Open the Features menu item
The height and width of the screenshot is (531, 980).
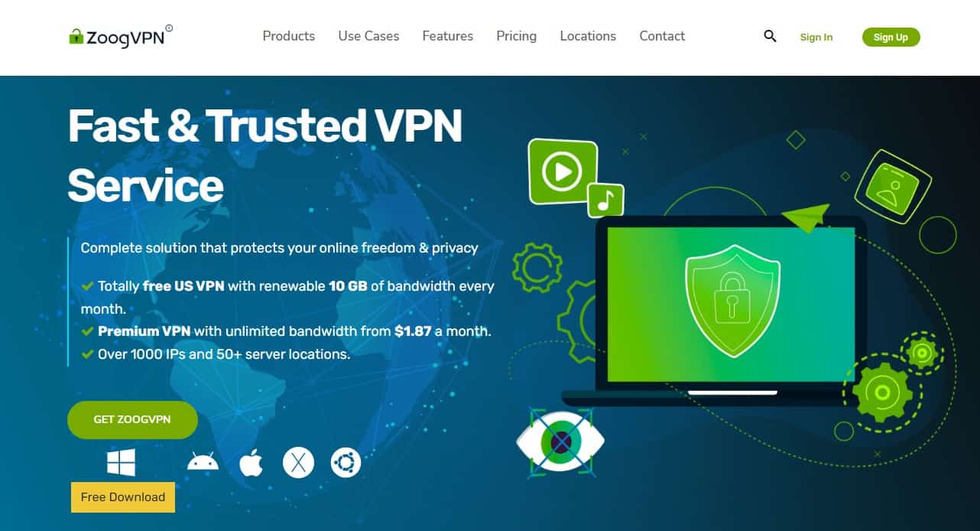447,36
